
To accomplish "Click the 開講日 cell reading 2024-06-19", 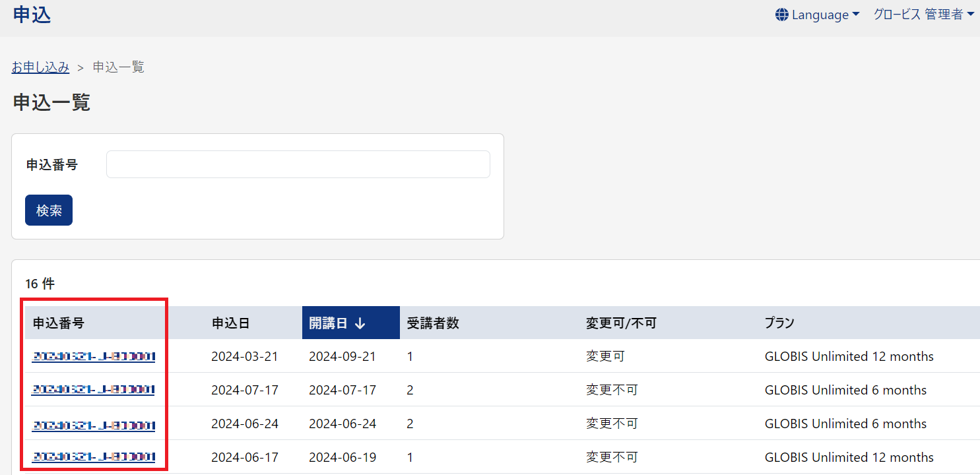I will (x=343, y=457).
